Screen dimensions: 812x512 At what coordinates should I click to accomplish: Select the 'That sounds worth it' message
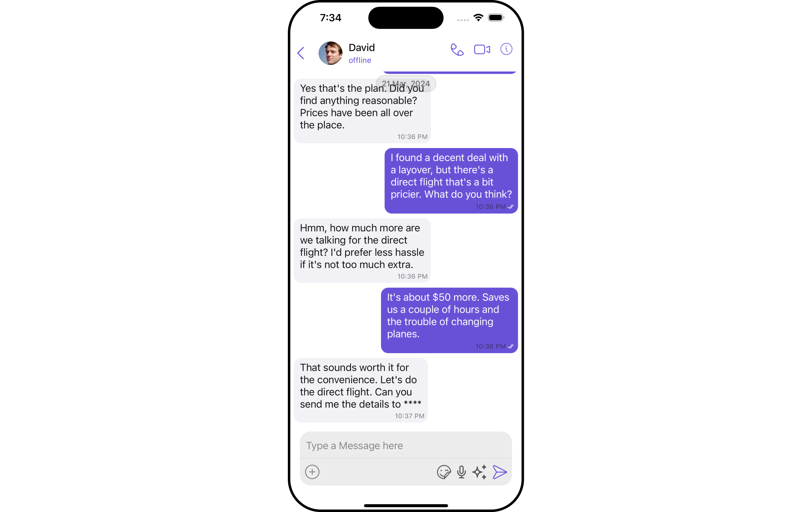[361, 390]
